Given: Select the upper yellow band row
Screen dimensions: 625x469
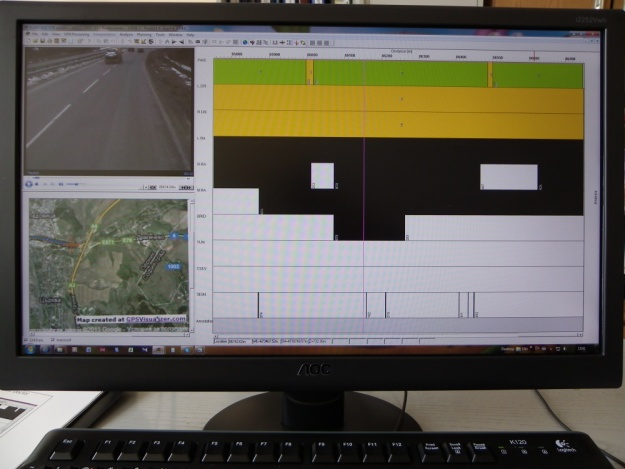Looking at the screenshot, I should tap(400, 98).
